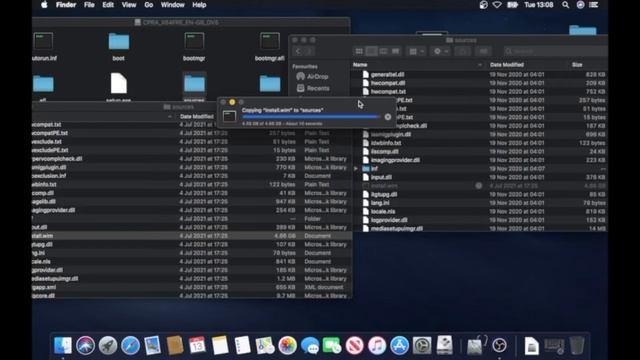The image size is (640, 360).
Task: Select the inf folder row
Action: point(480,169)
